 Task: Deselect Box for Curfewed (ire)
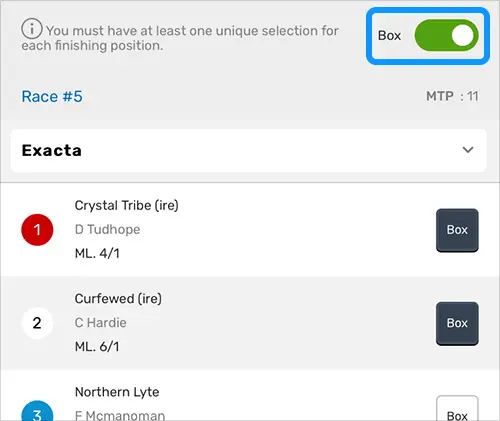point(457,323)
